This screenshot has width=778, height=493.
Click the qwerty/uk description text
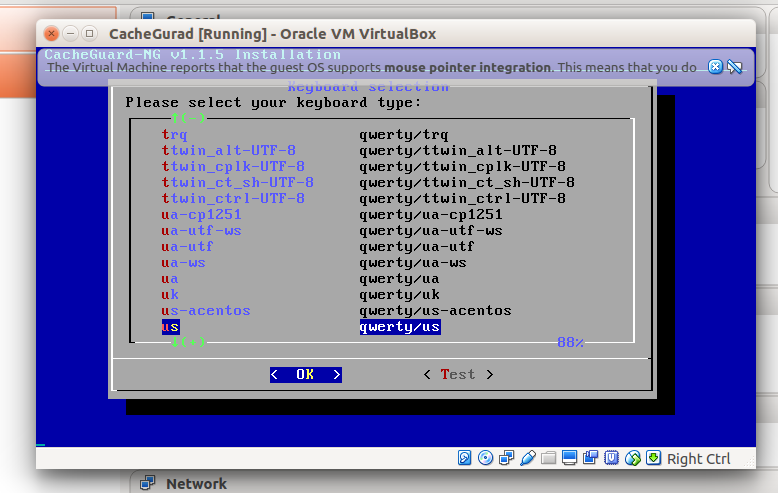[399, 295]
